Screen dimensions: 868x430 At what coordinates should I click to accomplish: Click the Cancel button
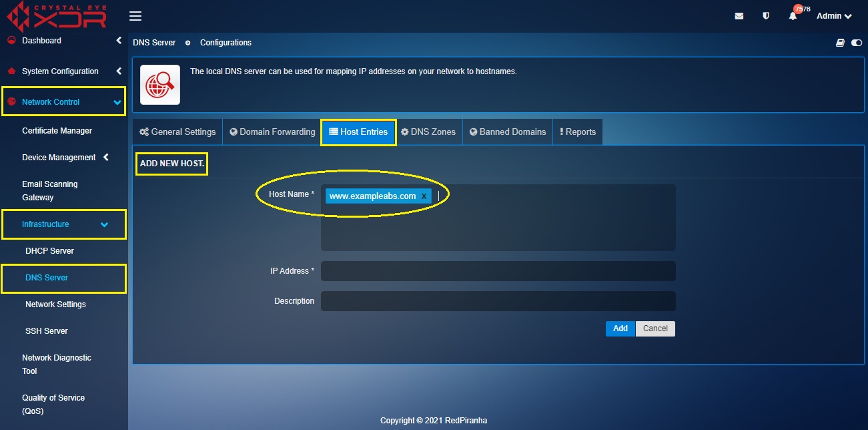[655, 329]
